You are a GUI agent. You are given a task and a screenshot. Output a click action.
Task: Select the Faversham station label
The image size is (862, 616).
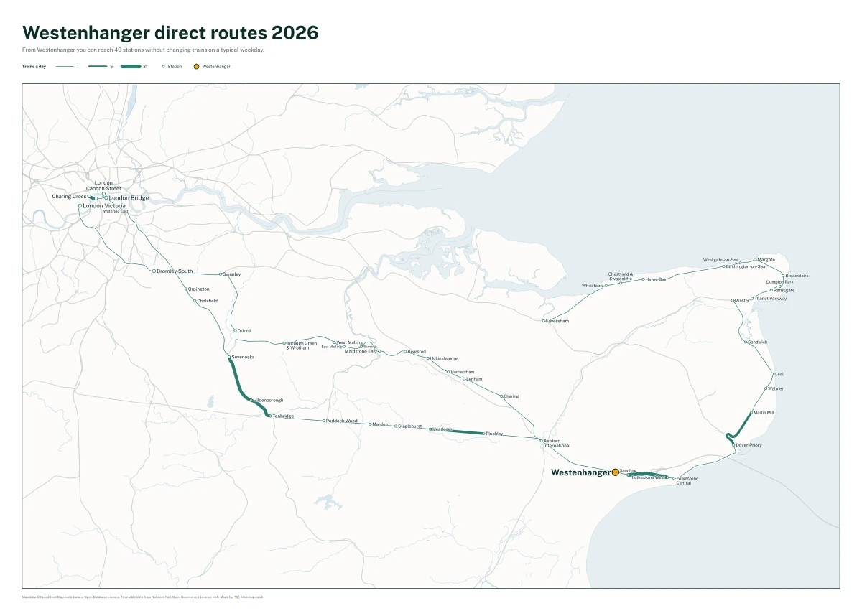pyautogui.click(x=557, y=321)
